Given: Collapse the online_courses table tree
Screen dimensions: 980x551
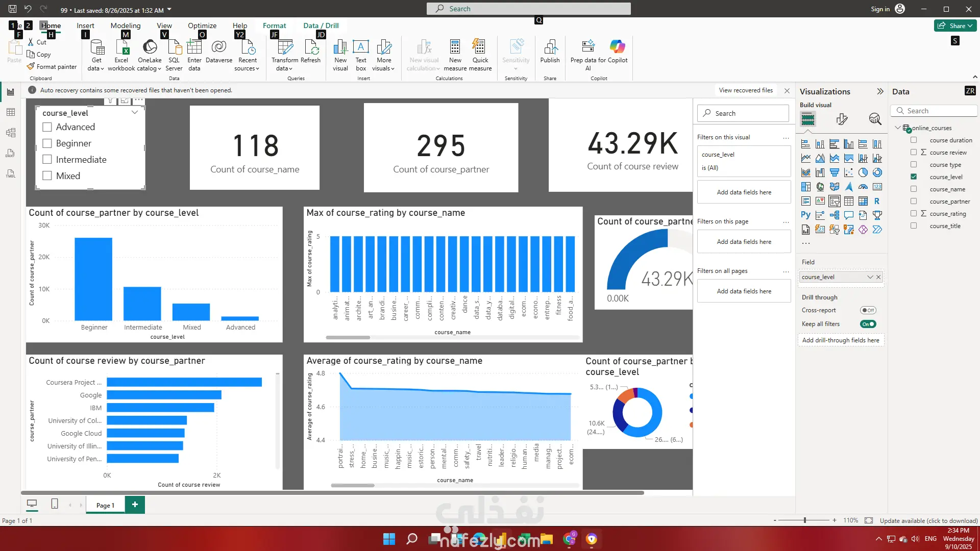Looking at the screenshot, I should 898,128.
